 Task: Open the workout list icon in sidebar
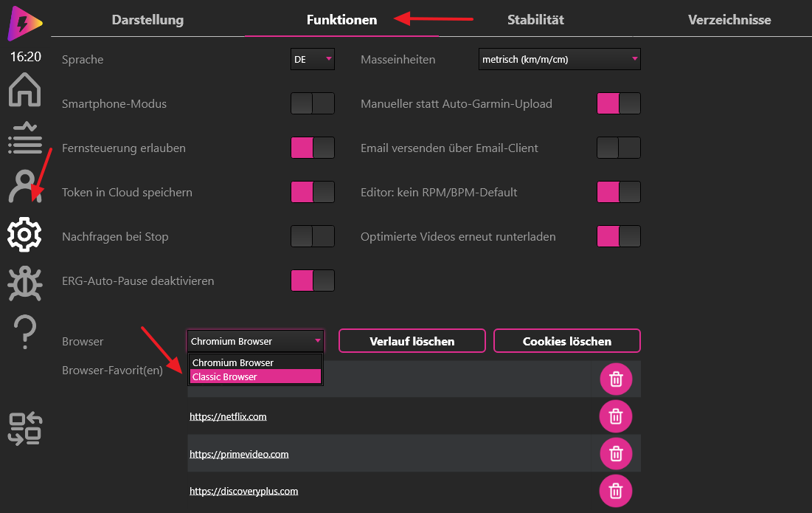coord(24,138)
